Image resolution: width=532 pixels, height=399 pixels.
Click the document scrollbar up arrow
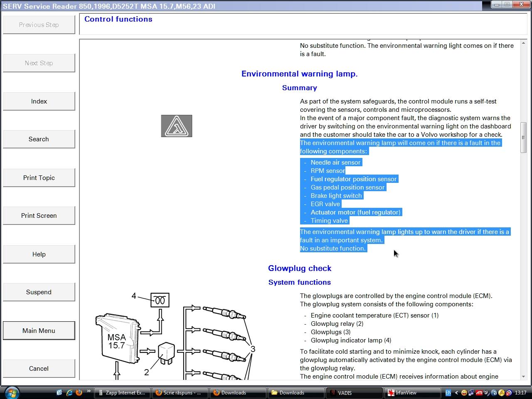[x=523, y=43]
